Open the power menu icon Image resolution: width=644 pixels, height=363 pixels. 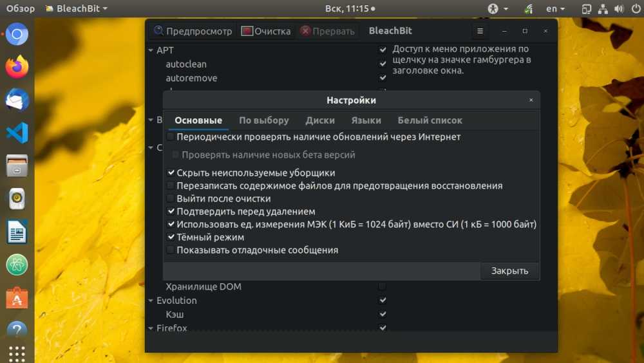[x=635, y=8]
